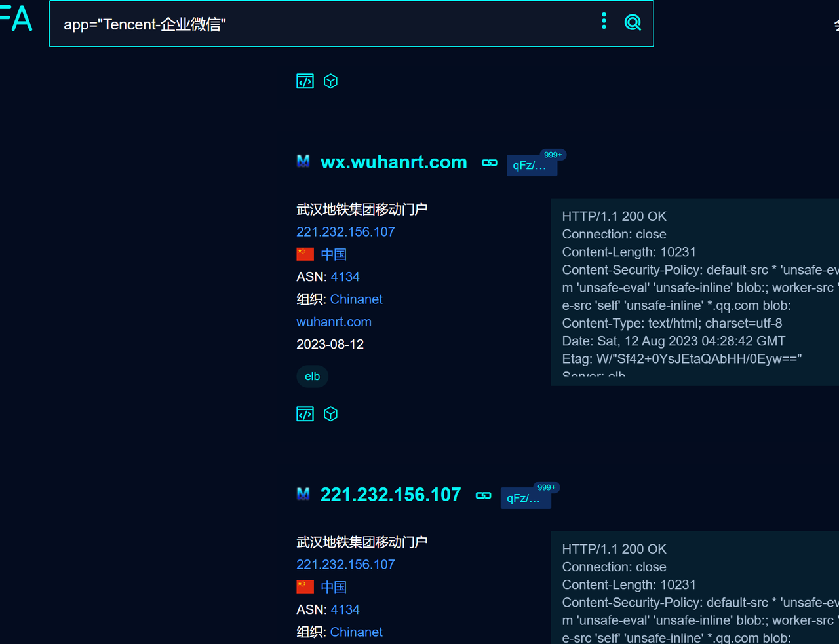
Task: Click the 999+ badge beside the 221.232.156.107 heading
Action: coord(546,487)
